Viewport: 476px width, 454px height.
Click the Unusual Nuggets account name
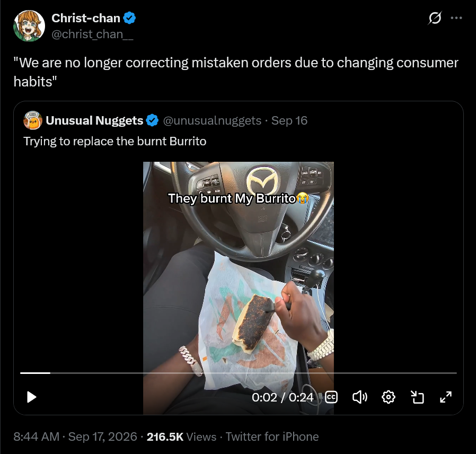pyautogui.click(x=94, y=120)
